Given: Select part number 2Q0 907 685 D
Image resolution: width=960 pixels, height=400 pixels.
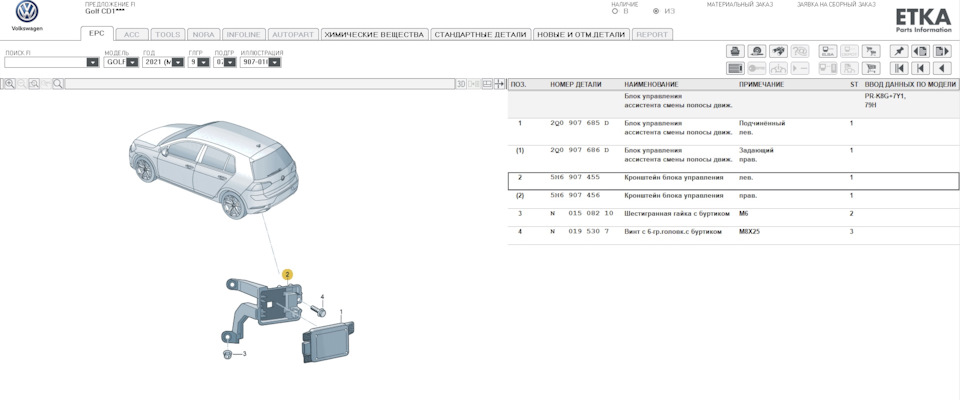Looking at the screenshot, I should point(580,123).
